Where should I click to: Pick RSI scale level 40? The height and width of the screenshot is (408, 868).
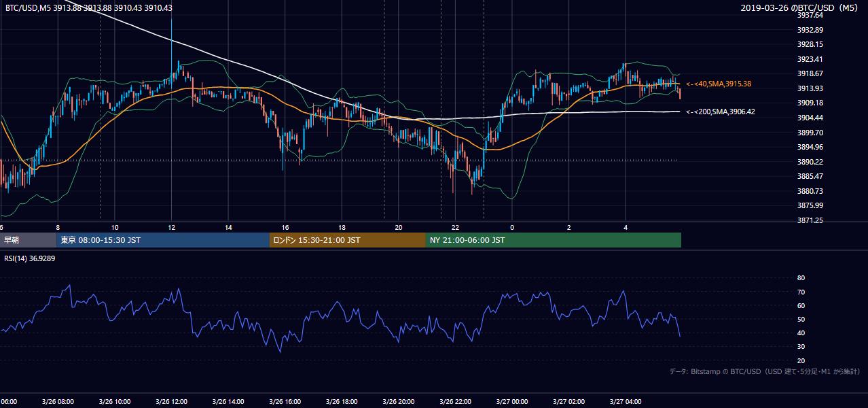coord(801,333)
